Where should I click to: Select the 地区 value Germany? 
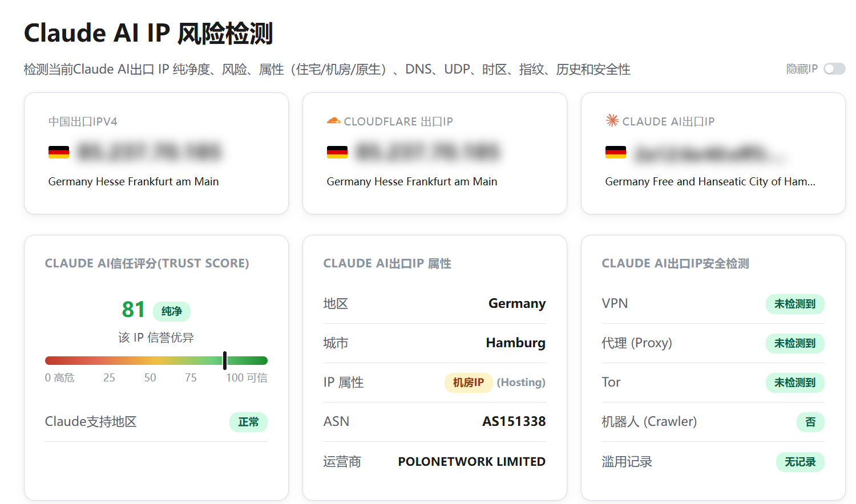pos(517,303)
